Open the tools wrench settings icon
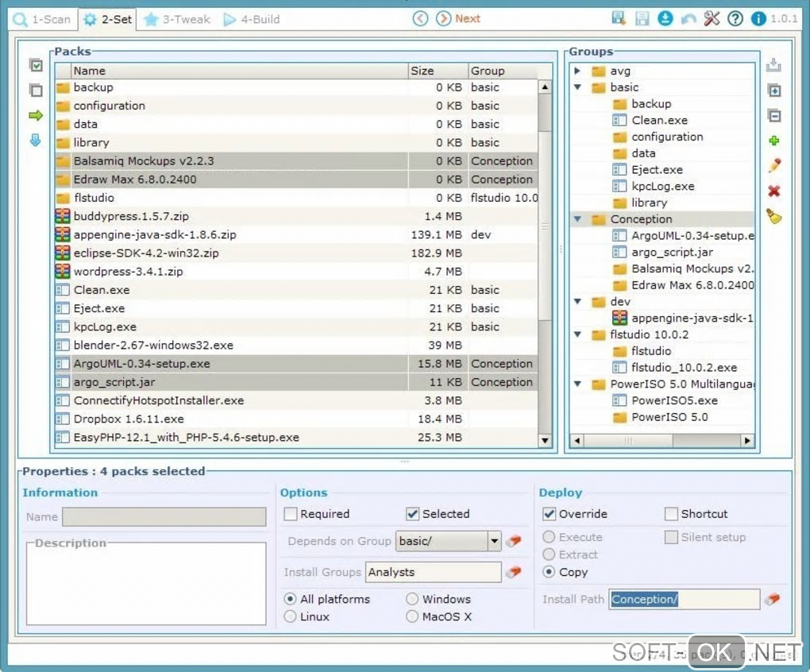810x672 pixels. [x=712, y=18]
